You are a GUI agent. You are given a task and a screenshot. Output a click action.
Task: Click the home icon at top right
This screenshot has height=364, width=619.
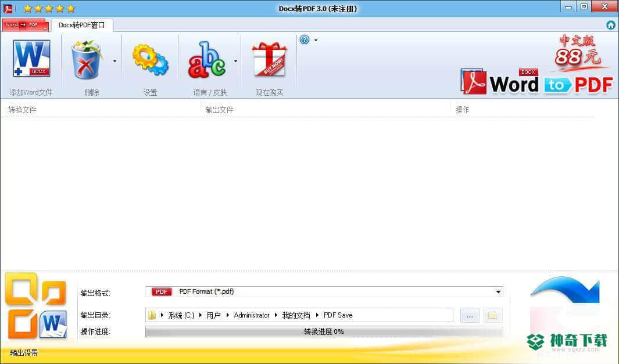[611, 25]
